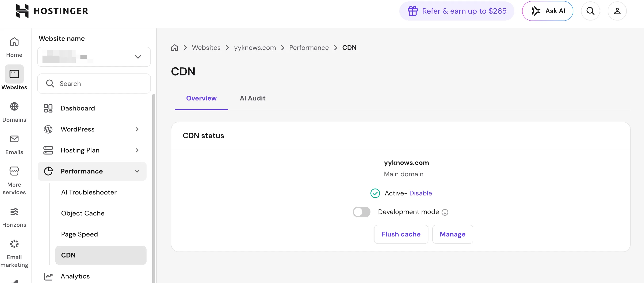The image size is (644, 283).
Task: Click the green Active checkmark icon
Action: (375, 193)
